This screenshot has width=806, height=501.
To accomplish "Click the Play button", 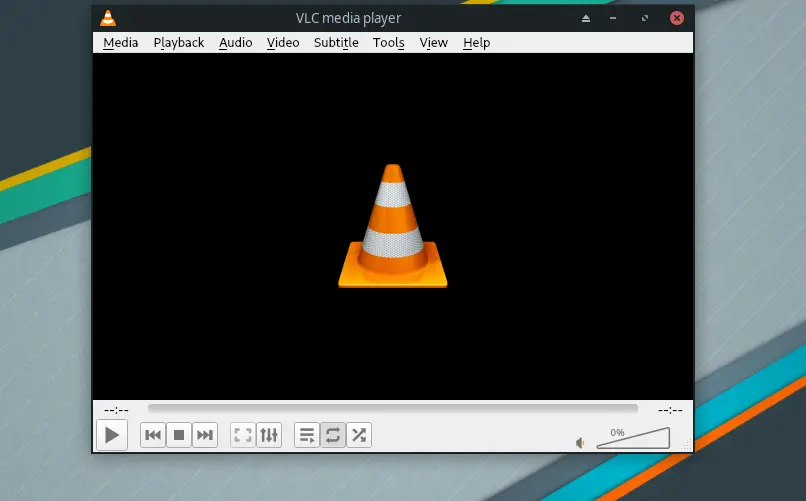I will pyautogui.click(x=112, y=435).
